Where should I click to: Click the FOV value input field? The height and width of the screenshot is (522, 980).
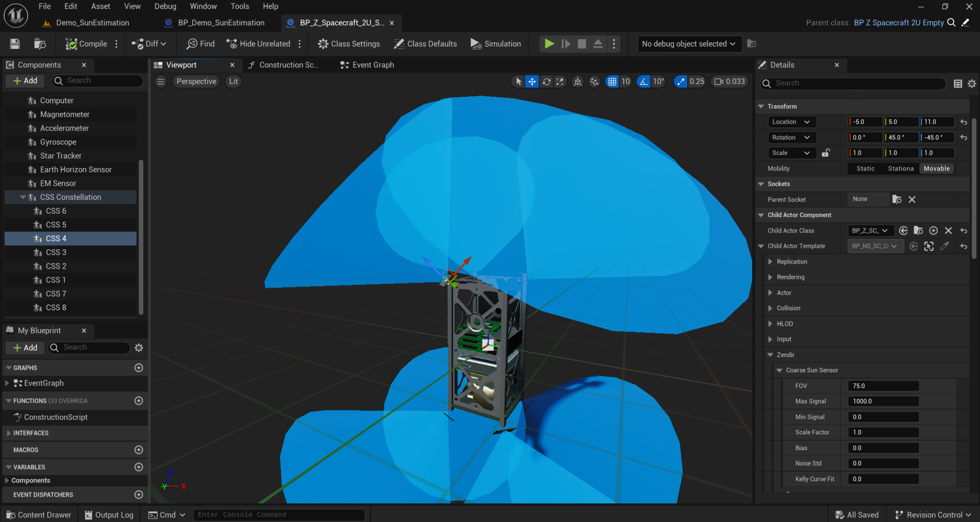pos(883,386)
